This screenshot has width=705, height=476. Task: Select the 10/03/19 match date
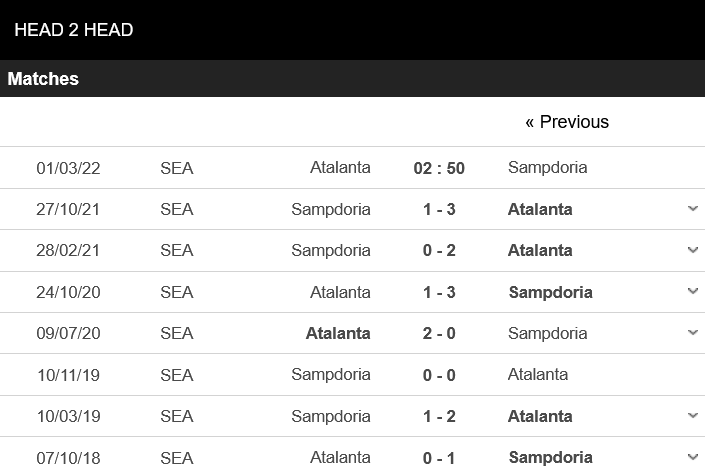69,417
